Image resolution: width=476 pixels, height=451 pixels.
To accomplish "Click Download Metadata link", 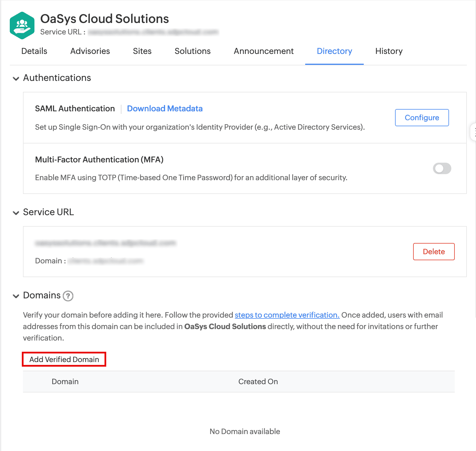I will (x=165, y=108).
